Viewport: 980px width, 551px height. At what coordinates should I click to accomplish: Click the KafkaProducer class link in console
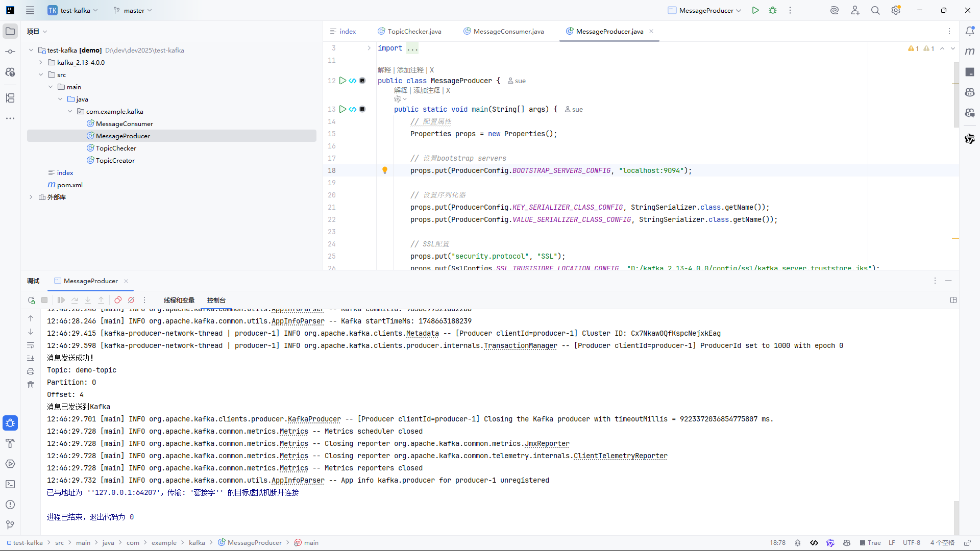click(314, 419)
